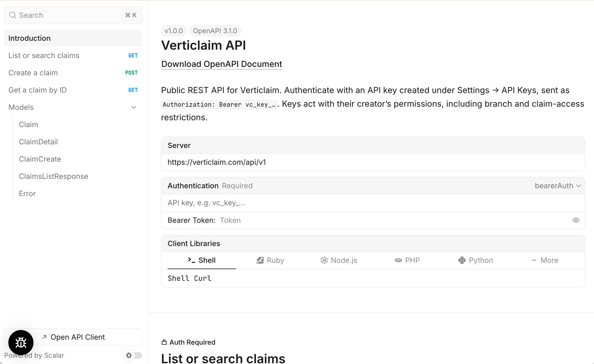Click the Shell Curl label

(189, 279)
